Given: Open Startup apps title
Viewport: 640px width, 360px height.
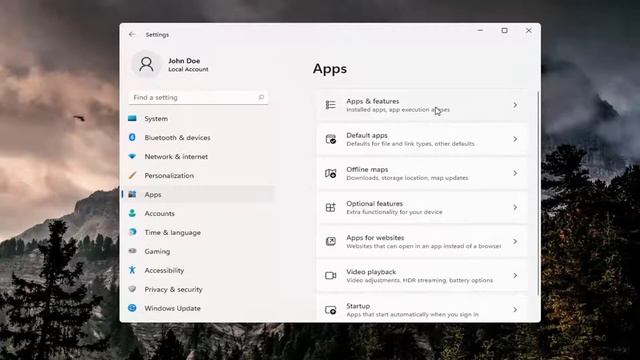Looking at the screenshot, I should (358, 306).
